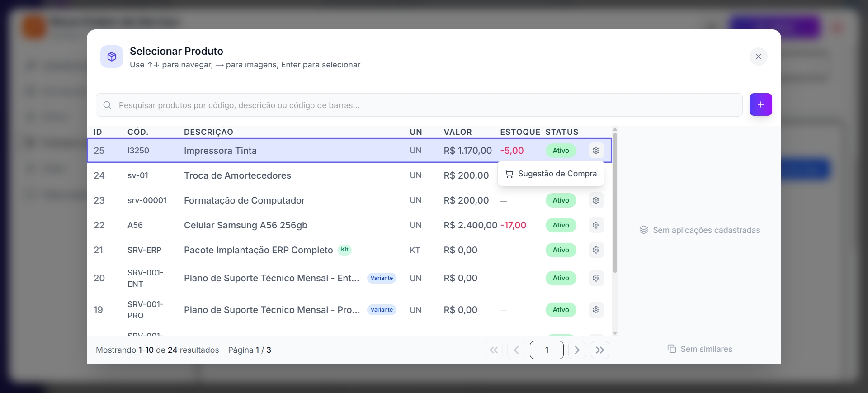The height and width of the screenshot is (393, 868).
Task: Click gear icon on Pacote Implantação ERP row
Action: [x=596, y=250]
